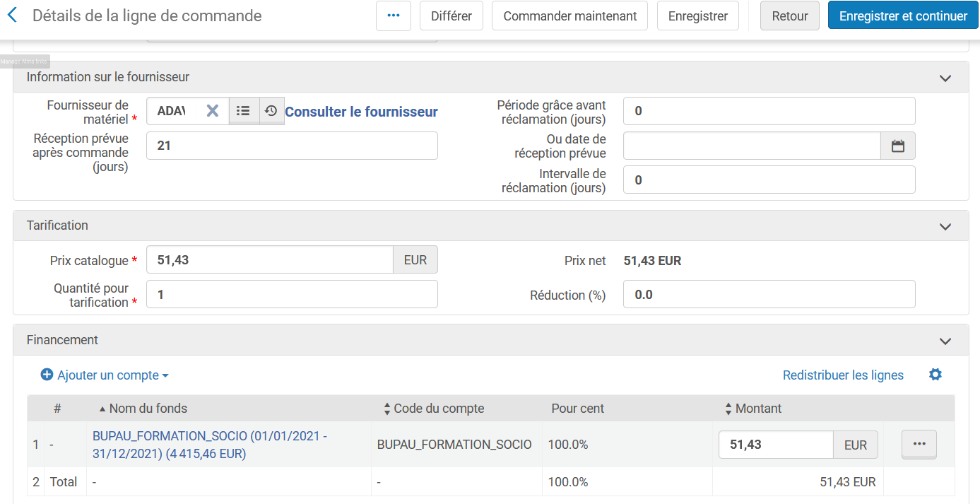Screen dimensions: 980x504
Task: Open supplier list picker icon
Action: point(244,111)
